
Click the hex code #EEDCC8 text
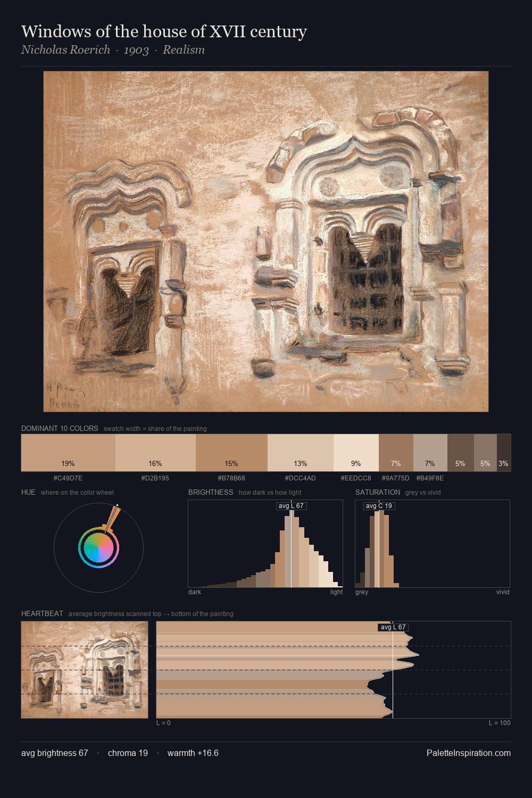tap(356, 478)
